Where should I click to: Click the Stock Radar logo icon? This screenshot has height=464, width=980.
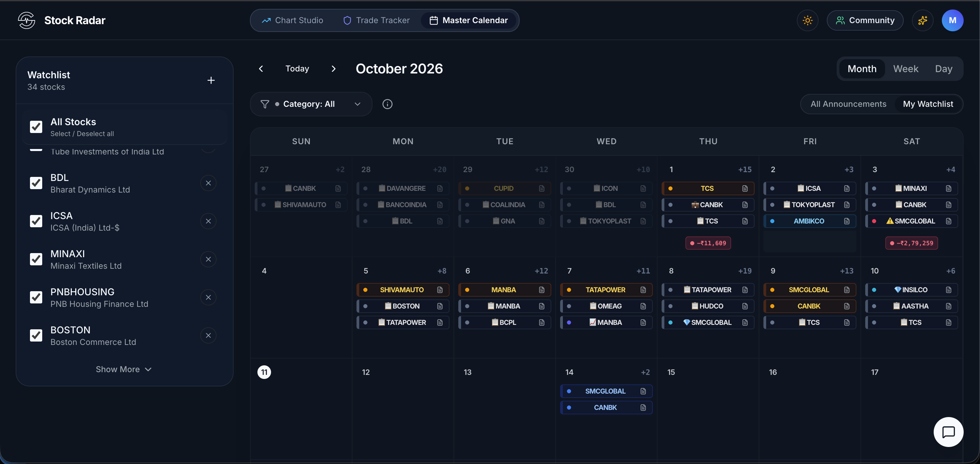(26, 20)
